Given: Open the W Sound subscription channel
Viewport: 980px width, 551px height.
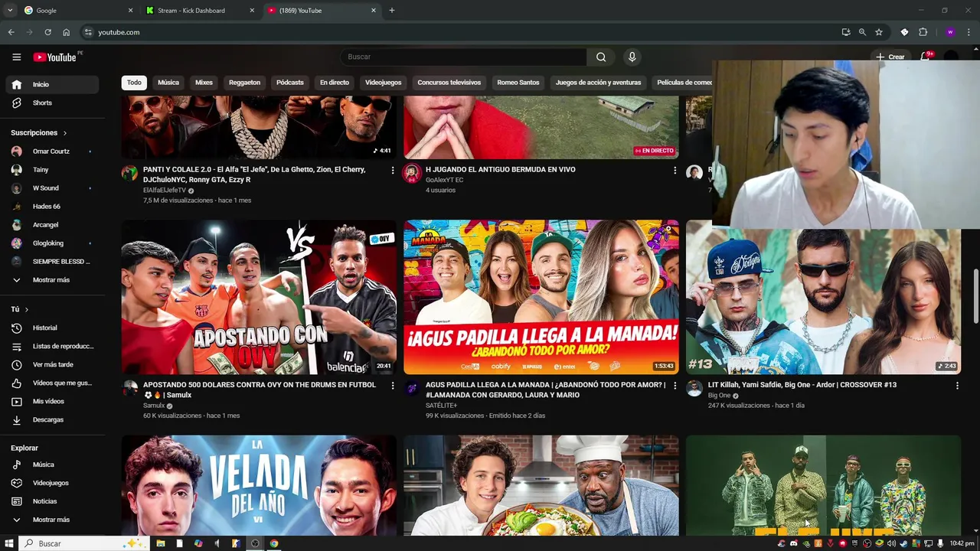Looking at the screenshot, I should coord(51,188).
